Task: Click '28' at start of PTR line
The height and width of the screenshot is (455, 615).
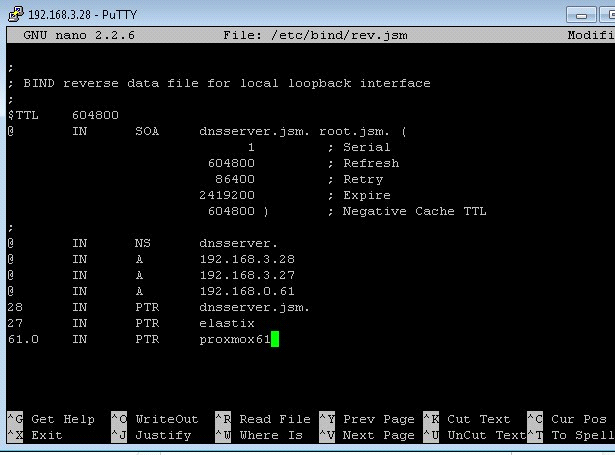Action: 15,307
